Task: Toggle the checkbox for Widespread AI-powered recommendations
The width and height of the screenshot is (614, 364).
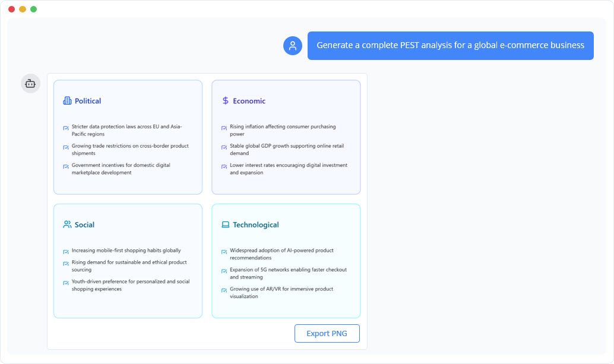Action: pos(224,251)
